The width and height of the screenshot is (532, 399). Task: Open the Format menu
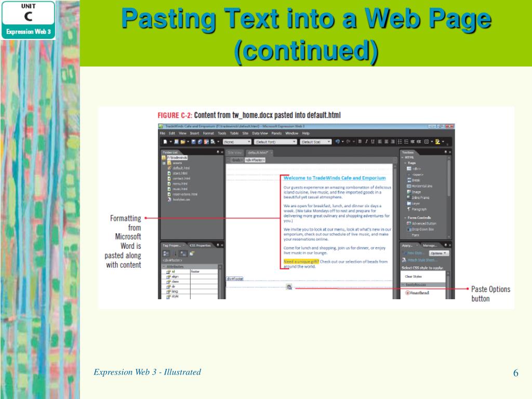point(208,134)
